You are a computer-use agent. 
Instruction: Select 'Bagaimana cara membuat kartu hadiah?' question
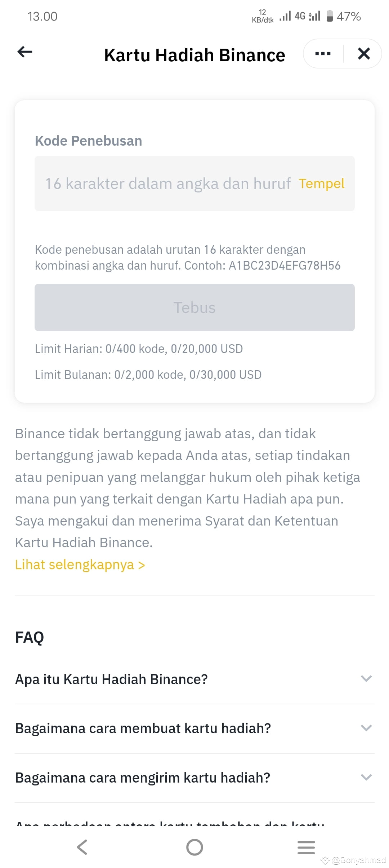pos(143,728)
